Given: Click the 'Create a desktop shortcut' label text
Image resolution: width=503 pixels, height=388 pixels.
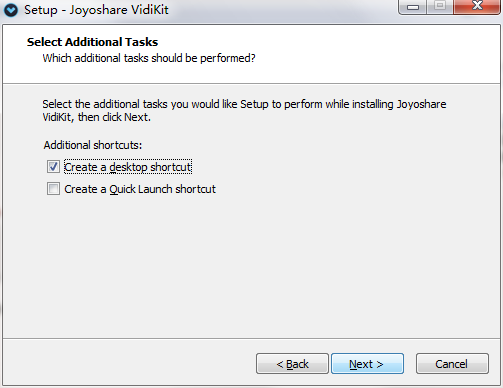Looking at the screenshot, I should [x=128, y=167].
